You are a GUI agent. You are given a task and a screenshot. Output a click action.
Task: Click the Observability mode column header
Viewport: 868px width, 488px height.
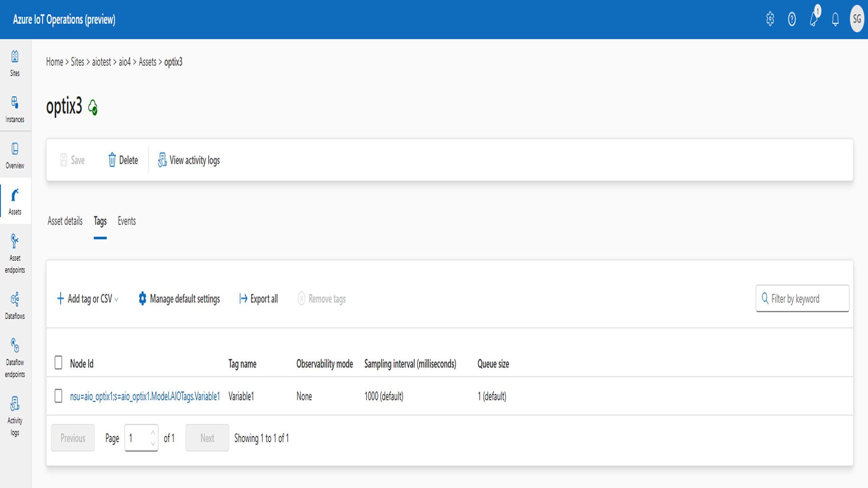pos(324,364)
